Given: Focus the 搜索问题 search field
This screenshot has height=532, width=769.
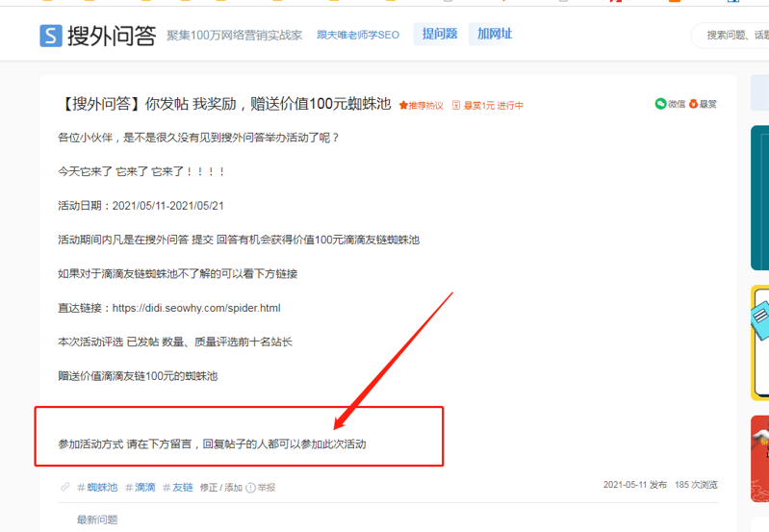Looking at the screenshot, I should coord(731,36).
